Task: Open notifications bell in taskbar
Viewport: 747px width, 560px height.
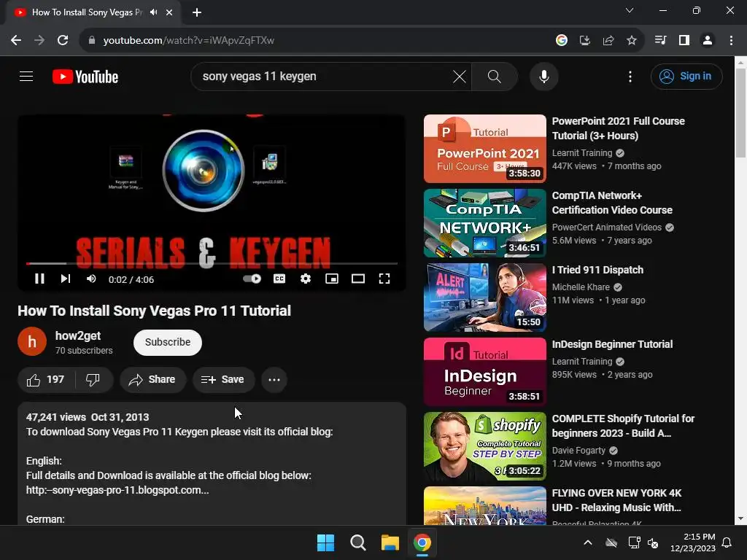Action: coord(727,542)
